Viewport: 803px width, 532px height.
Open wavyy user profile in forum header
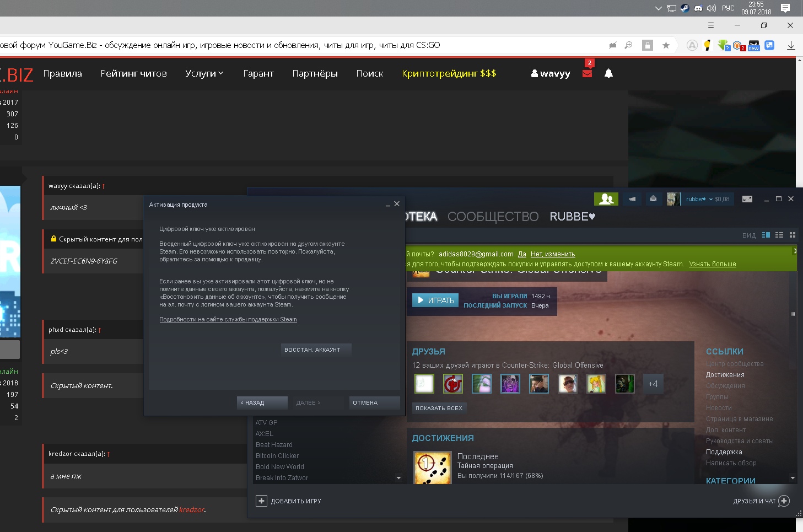click(x=551, y=73)
